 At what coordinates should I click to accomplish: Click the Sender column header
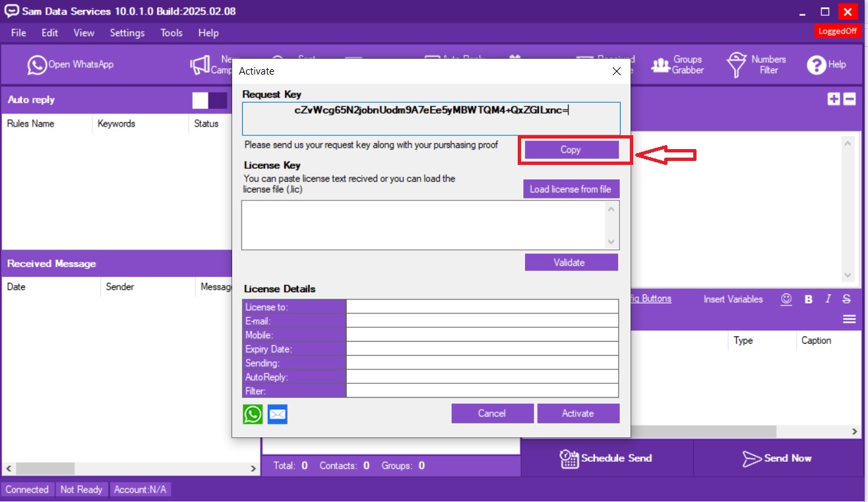point(120,287)
